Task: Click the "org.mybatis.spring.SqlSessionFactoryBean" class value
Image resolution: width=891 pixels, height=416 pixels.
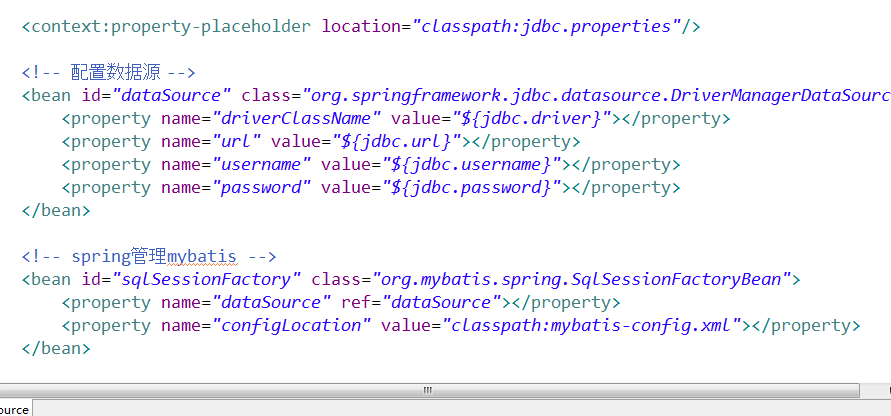Action: pos(582,279)
